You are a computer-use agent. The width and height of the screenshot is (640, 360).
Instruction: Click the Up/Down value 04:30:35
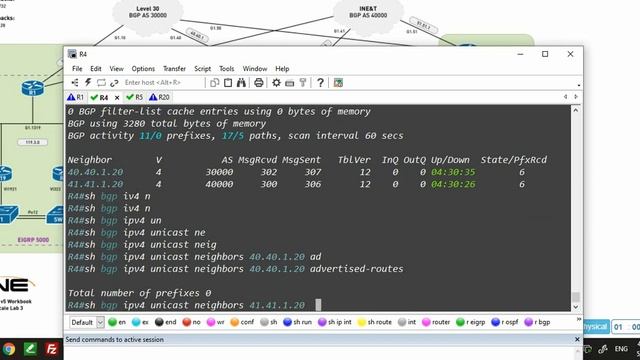453,172
